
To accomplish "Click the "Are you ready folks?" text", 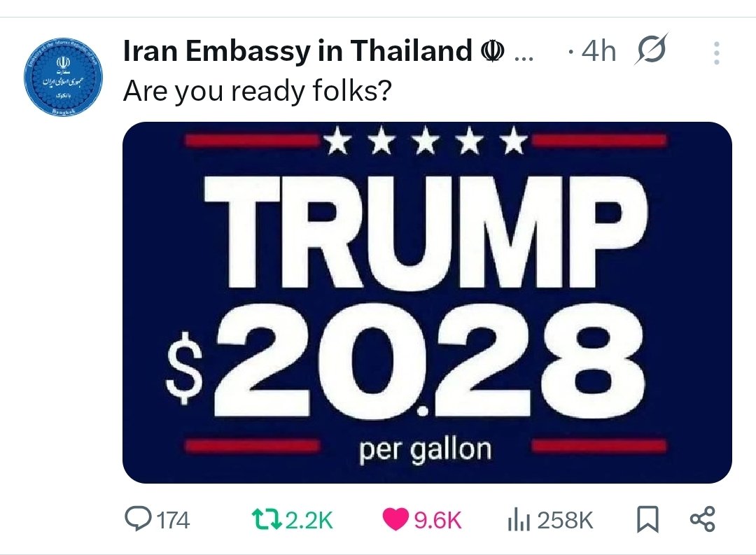I will point(258,90).
